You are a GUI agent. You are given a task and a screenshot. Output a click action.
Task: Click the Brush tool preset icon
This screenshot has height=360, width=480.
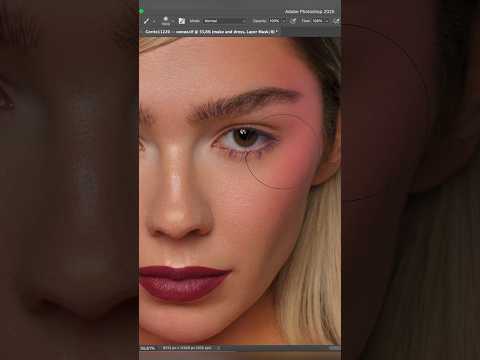tap(146, 21)
